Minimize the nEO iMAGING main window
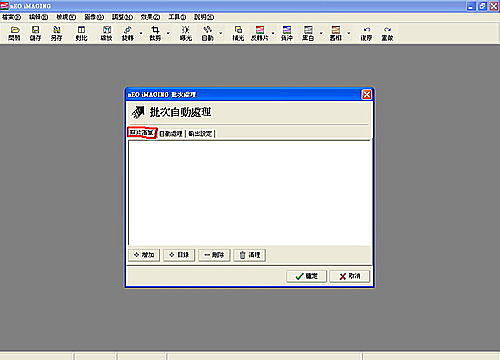 pos(471,6)
